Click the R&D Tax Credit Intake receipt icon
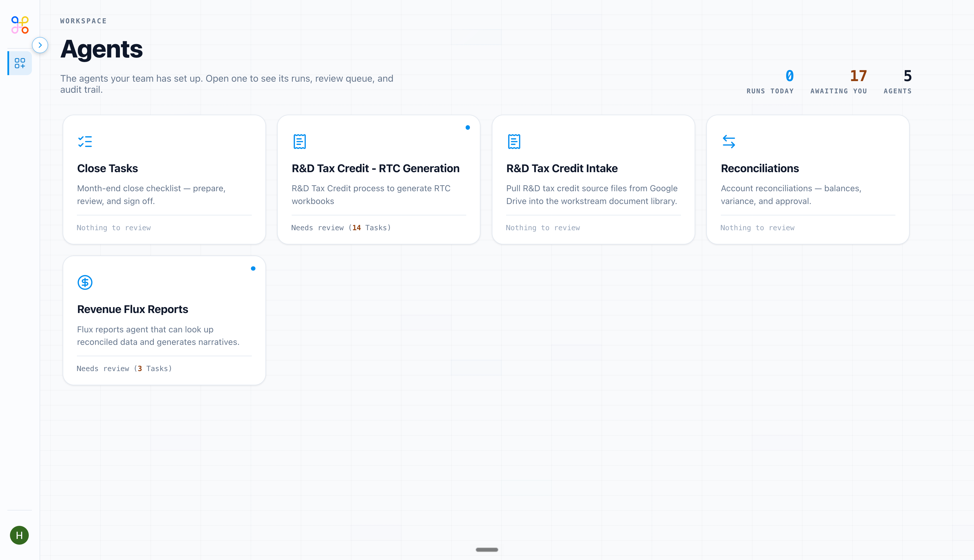974x560 pixels. pyautogui.click(x=514, y=141)
